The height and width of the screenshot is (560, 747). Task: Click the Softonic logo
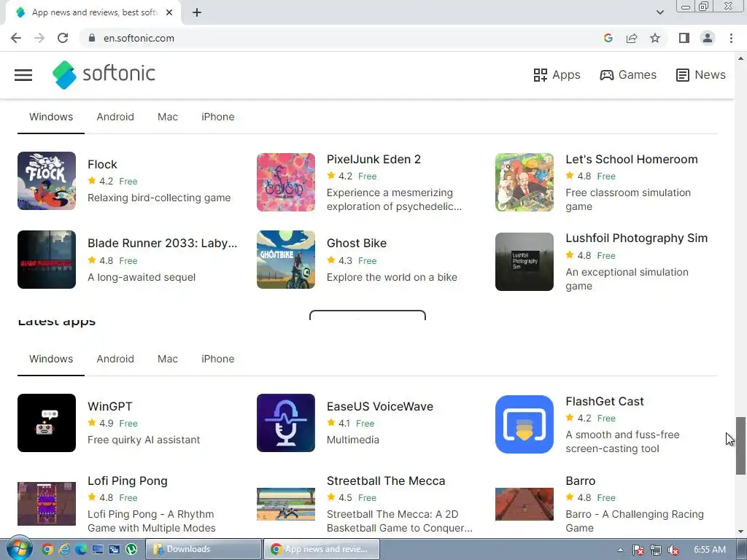pos(104,75)
